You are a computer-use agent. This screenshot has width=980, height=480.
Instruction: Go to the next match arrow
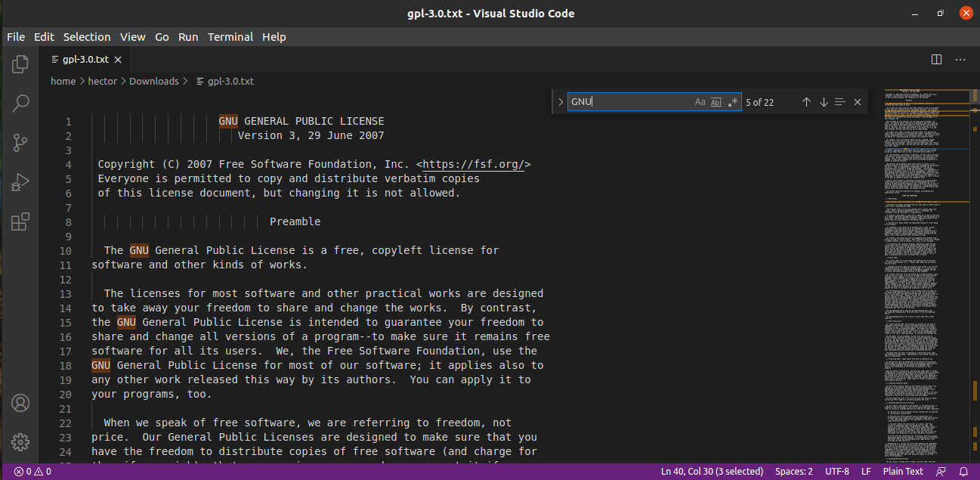[824, 102]
